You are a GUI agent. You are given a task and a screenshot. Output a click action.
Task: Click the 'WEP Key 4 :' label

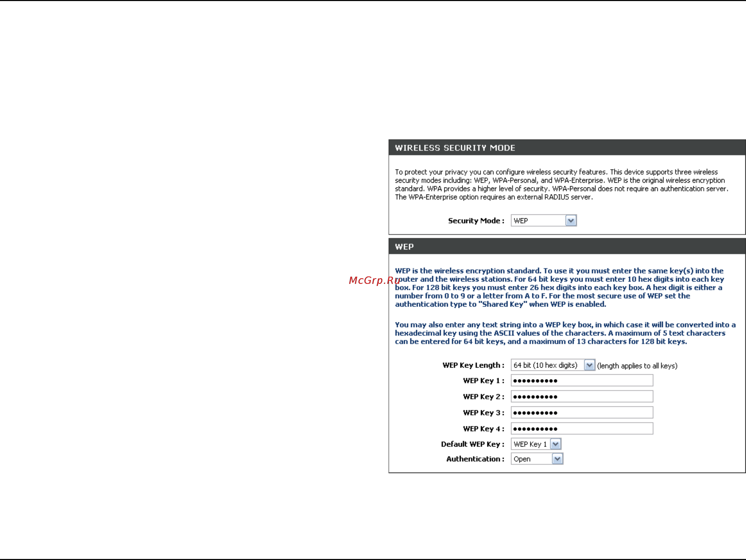484,429
